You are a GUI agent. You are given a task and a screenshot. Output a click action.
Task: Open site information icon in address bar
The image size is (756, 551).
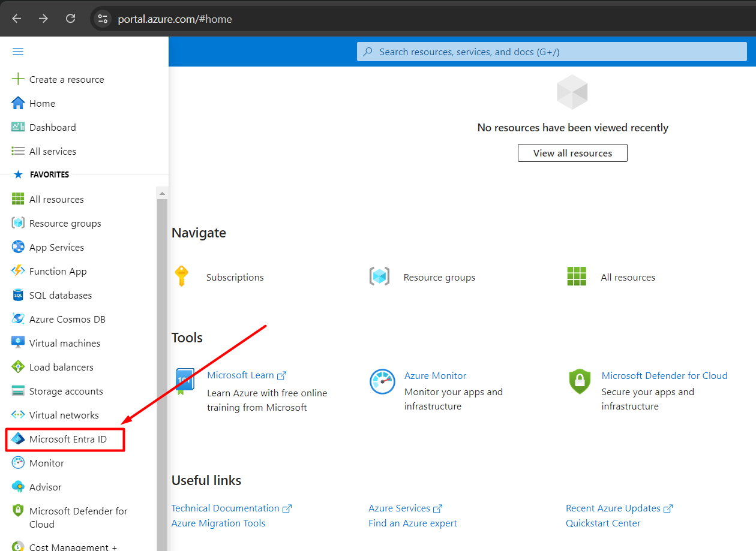click(x=102, y=19)
